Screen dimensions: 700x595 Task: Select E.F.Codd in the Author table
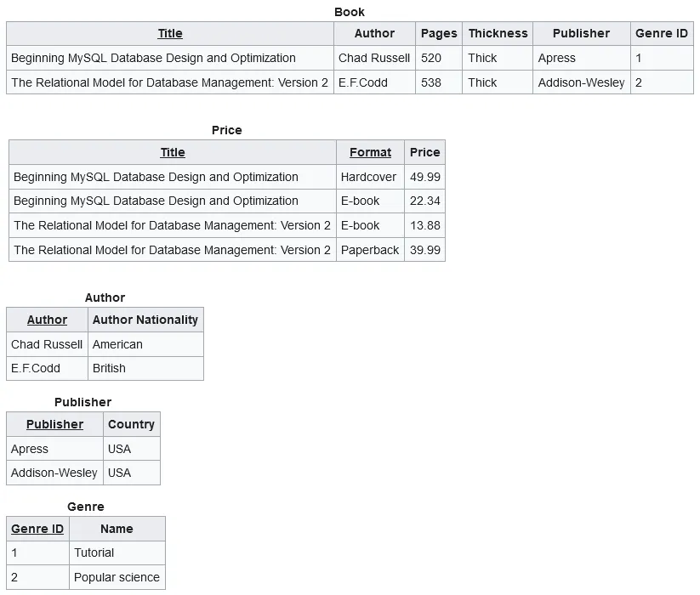pos(34,368)
